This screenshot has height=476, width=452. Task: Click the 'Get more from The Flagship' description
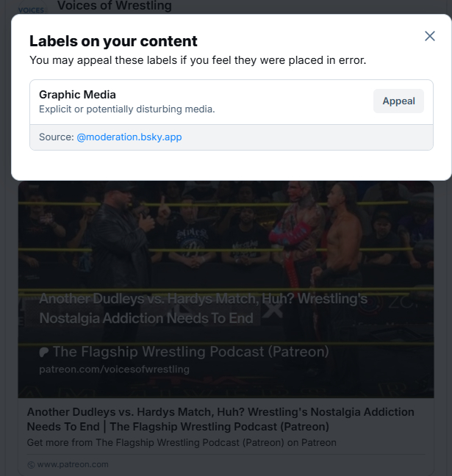click(182, 443)
